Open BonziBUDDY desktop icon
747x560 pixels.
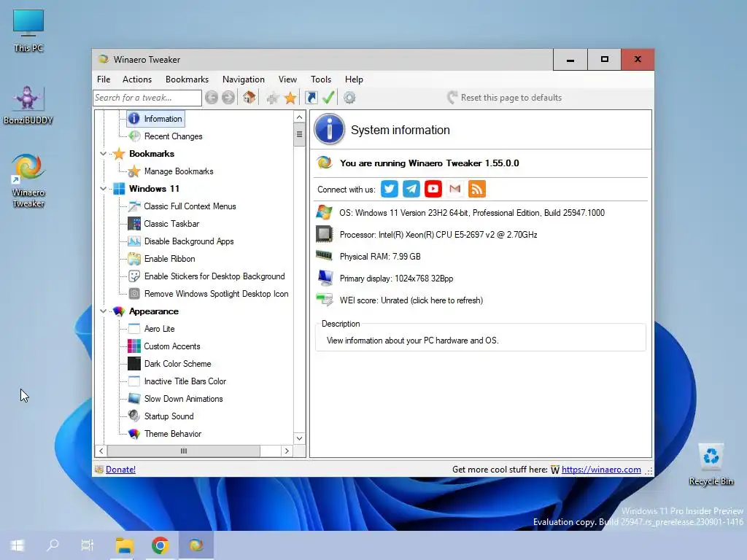click(x=28, y=105)
